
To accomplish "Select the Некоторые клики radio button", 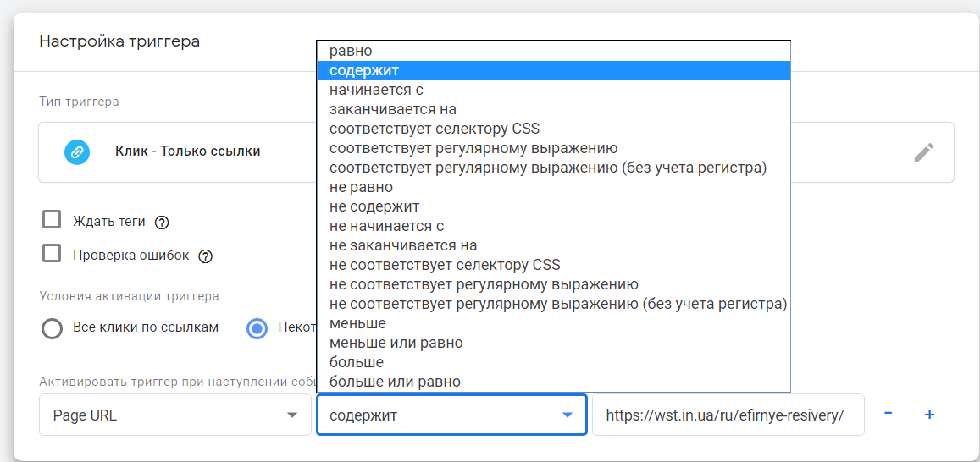I will [257, 328].
